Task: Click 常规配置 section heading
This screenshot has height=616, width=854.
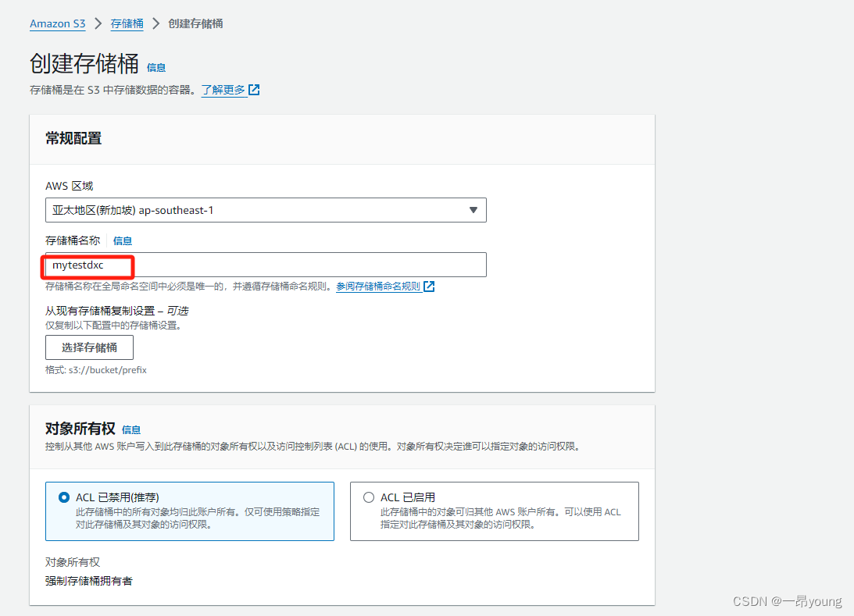Action: (x=73, y=138)
